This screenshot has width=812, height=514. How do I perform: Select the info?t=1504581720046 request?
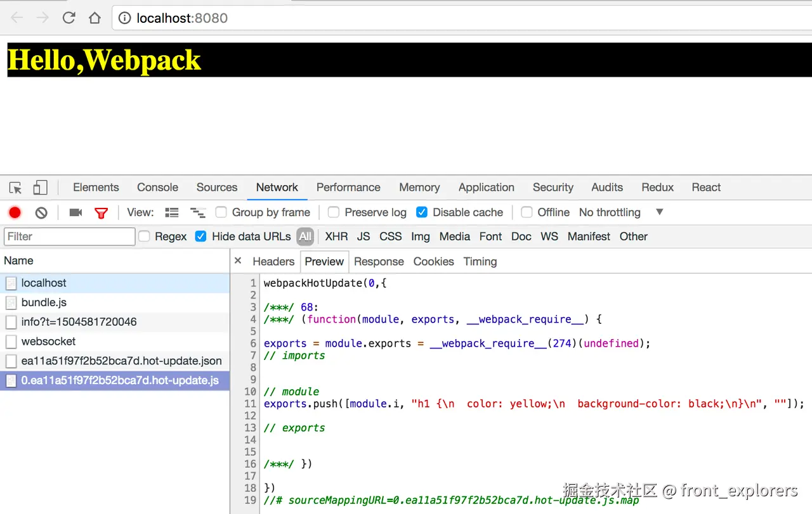115,322
